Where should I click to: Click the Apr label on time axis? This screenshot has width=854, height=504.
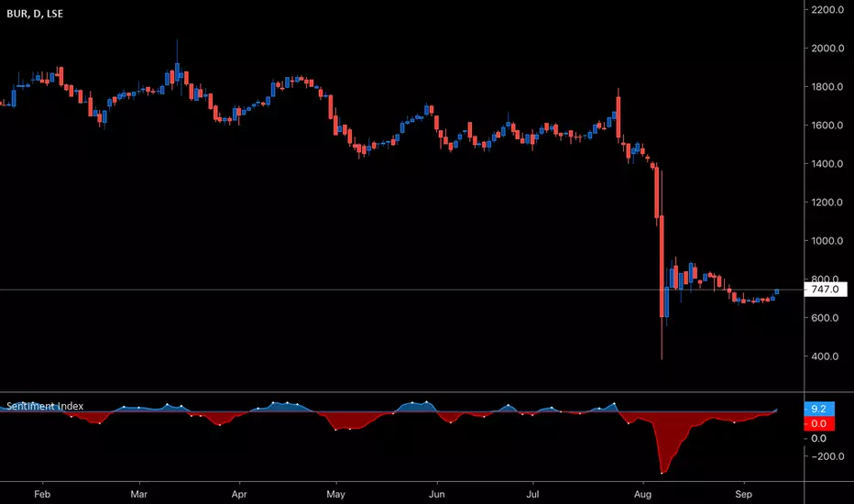coord(239,494)
